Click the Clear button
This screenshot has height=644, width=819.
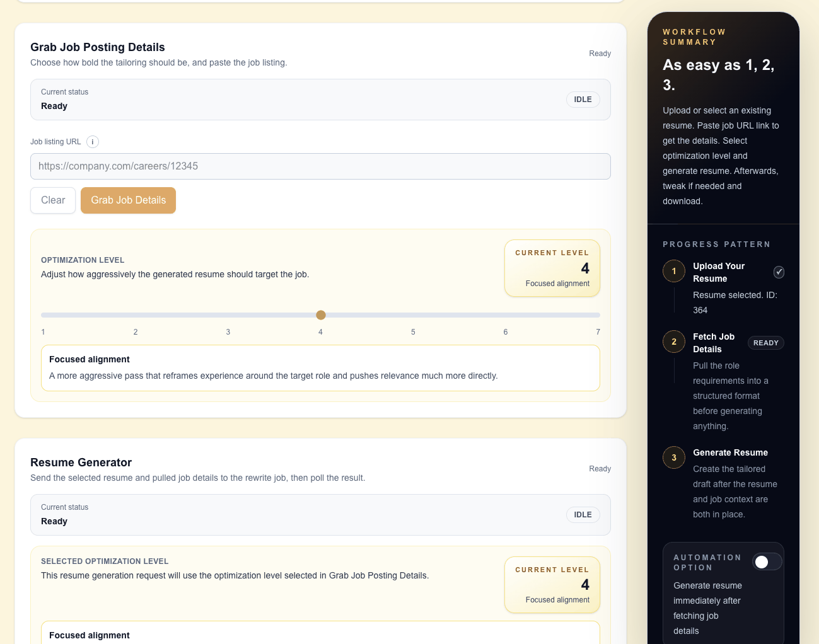tap(53, 200)
